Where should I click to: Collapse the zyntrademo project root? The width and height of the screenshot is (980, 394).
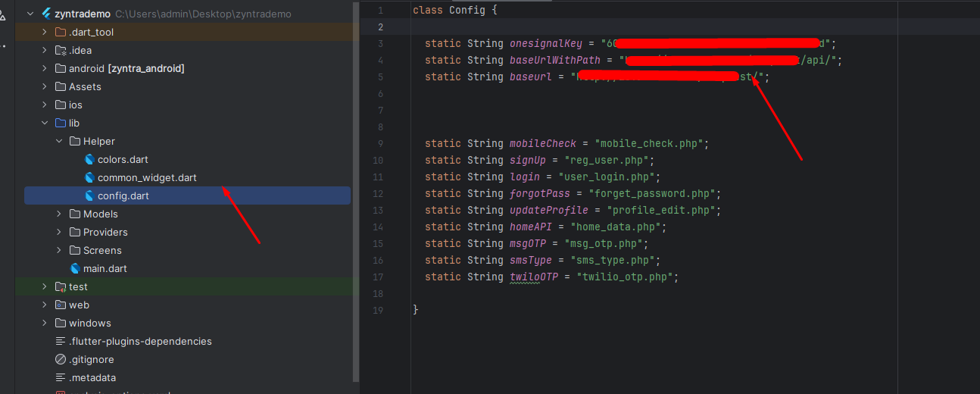(30, 14)
